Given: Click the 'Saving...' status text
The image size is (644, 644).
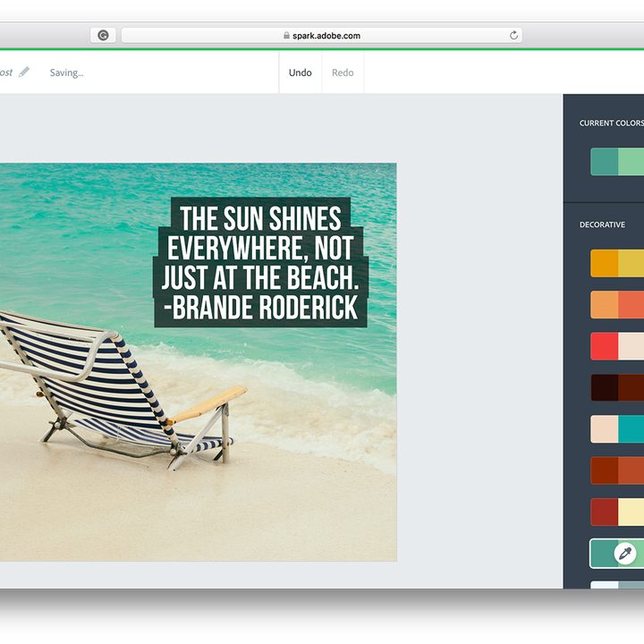Looking at the screenshot, I should pyautogui.click(x=66, y=72).
